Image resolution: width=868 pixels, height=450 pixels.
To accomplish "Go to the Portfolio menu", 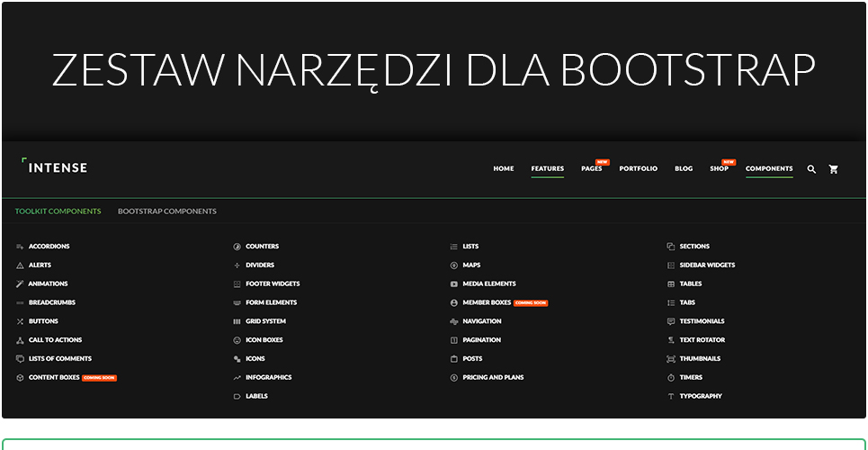I will coord(639,168).
